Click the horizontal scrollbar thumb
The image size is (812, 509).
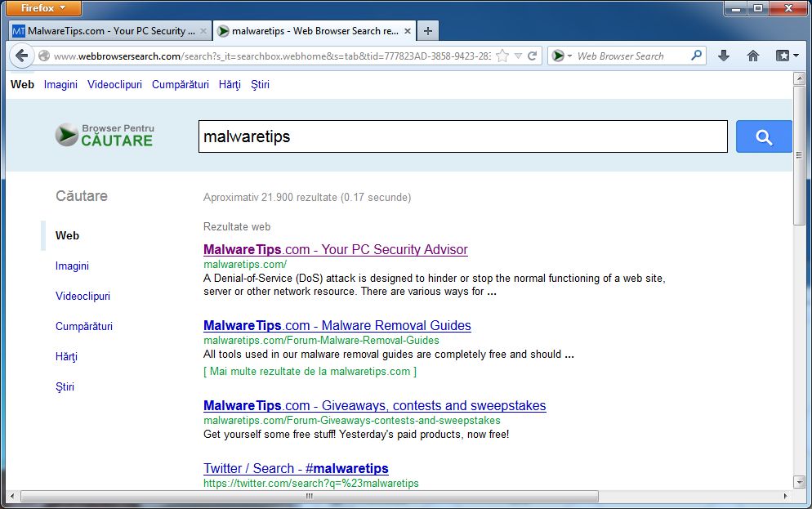point(309,496)
